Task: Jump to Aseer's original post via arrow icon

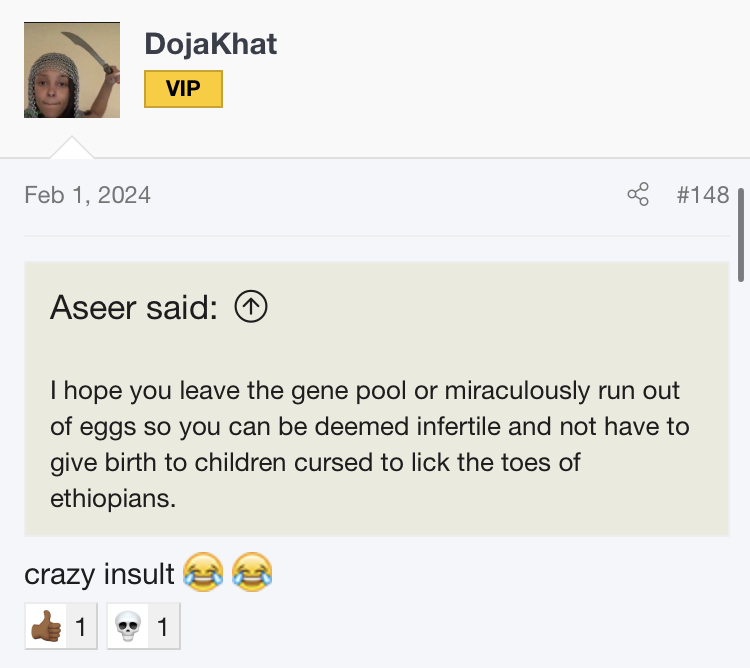Action: pyautogui.click(x=251, y=308)
